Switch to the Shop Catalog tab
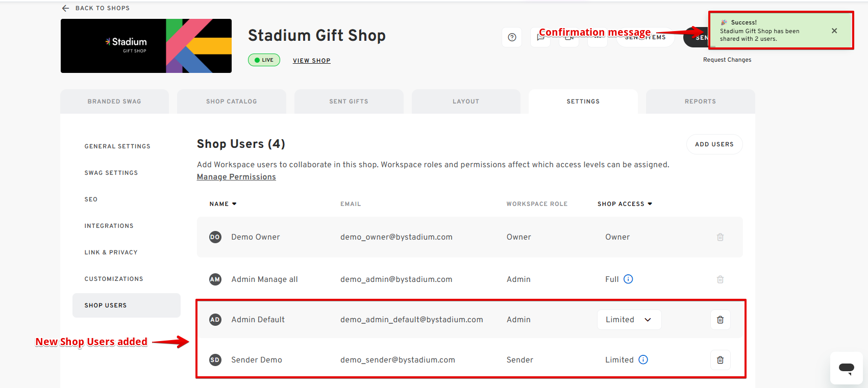Image resolution: width=868 pixels, height=388 pixels. (x=231, y=101)
